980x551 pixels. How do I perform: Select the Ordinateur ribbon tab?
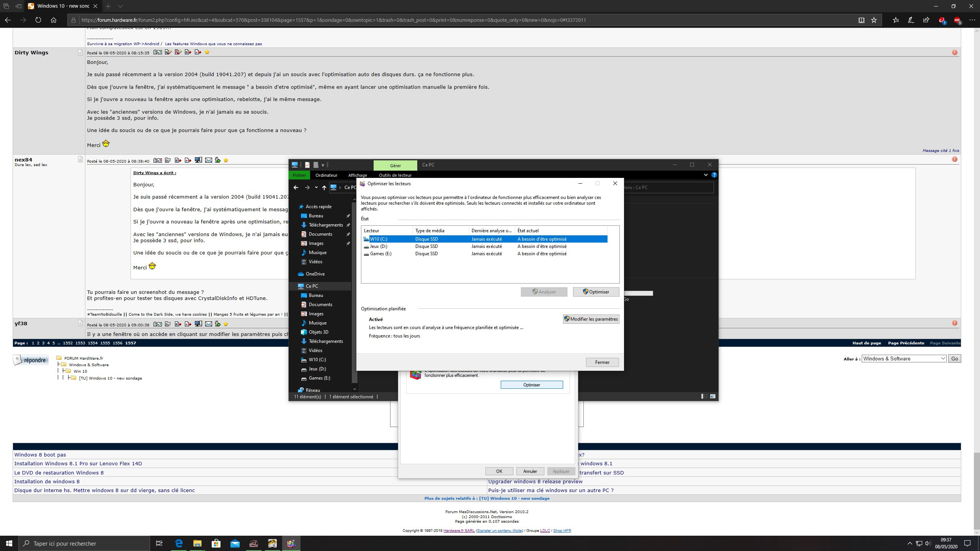(x=326, y=175)
